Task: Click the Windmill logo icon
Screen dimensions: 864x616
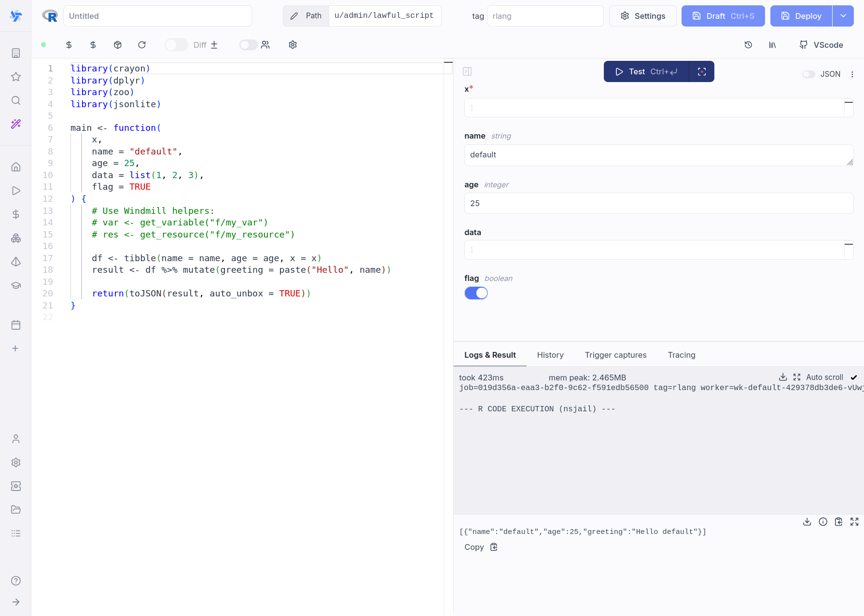Action: [x=16, y=16]
